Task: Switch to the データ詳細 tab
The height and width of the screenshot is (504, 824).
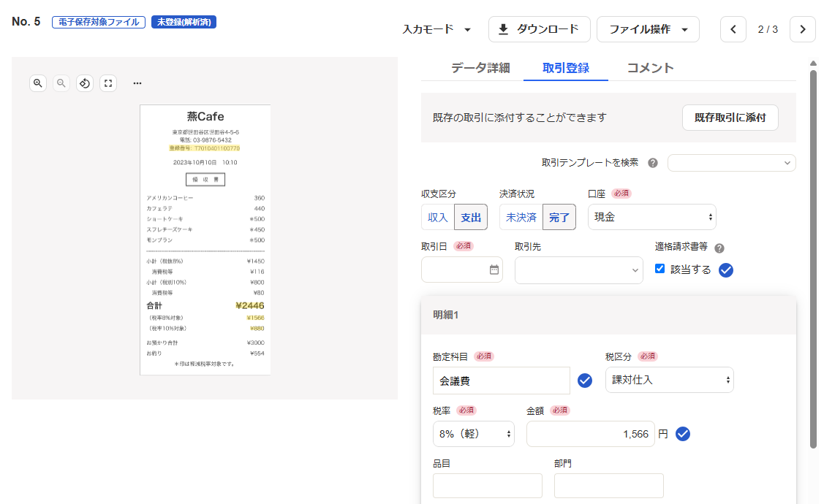Action: click(480, 68)
